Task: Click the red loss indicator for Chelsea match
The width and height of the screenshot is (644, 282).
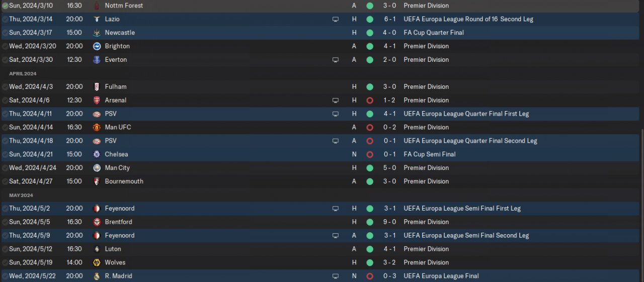Action: [370, 154]
